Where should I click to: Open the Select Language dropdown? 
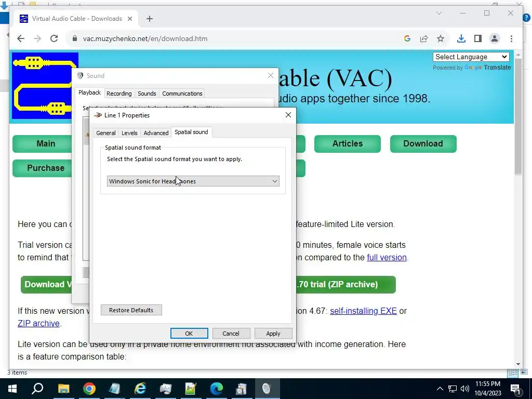pos(471,57)
